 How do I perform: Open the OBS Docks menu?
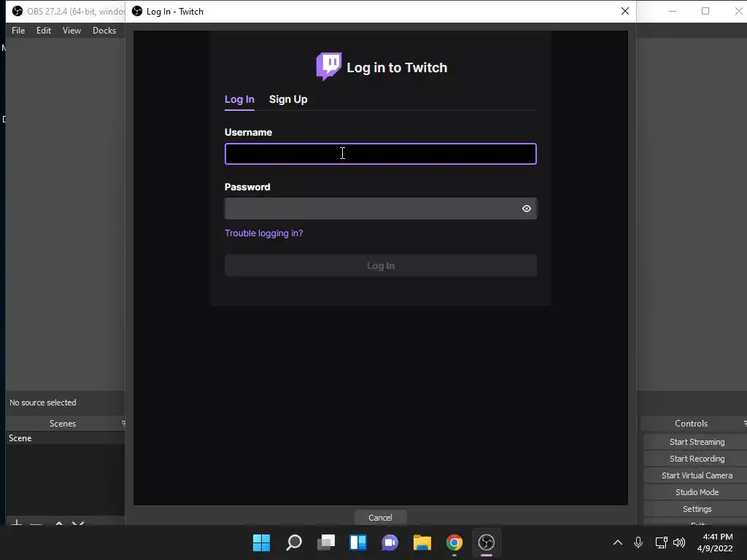click(104, 31)
